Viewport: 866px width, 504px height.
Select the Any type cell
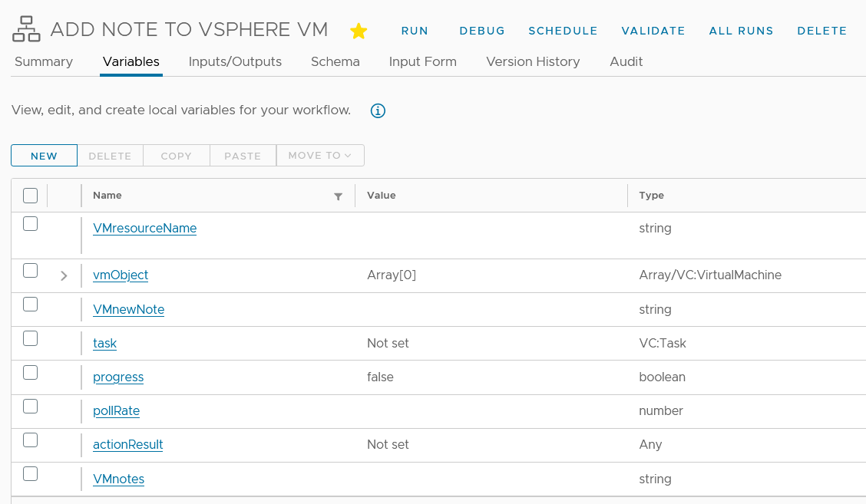[650, 444]
